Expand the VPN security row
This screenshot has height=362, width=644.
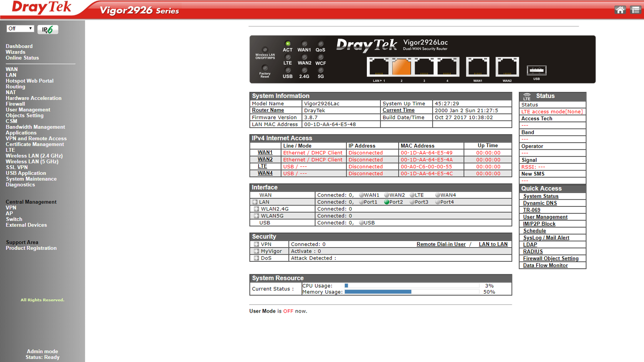pos(256,244)
